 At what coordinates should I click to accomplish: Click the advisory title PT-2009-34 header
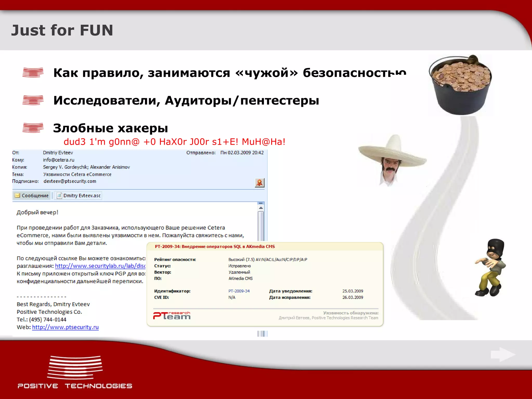[215, 247]
